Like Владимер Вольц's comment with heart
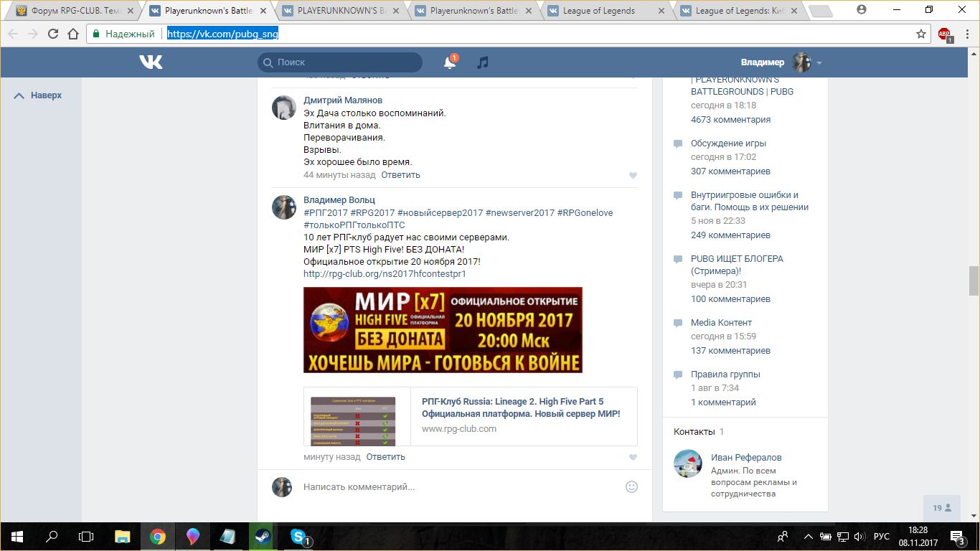Viewport: 980px width, 551px height. 633,458
